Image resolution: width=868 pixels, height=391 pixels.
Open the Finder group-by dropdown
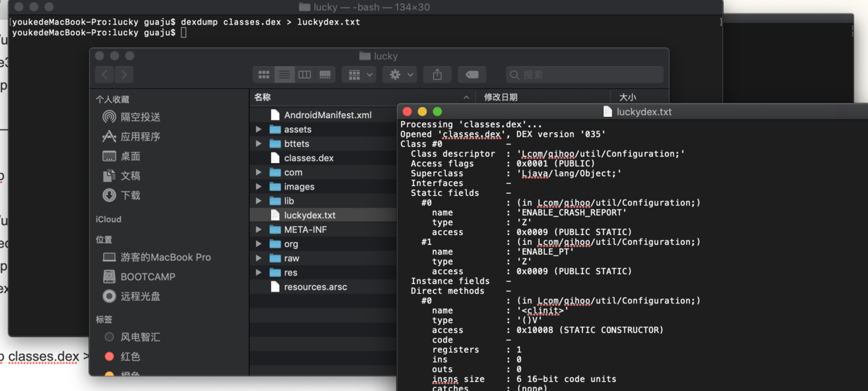click(360, 75)
